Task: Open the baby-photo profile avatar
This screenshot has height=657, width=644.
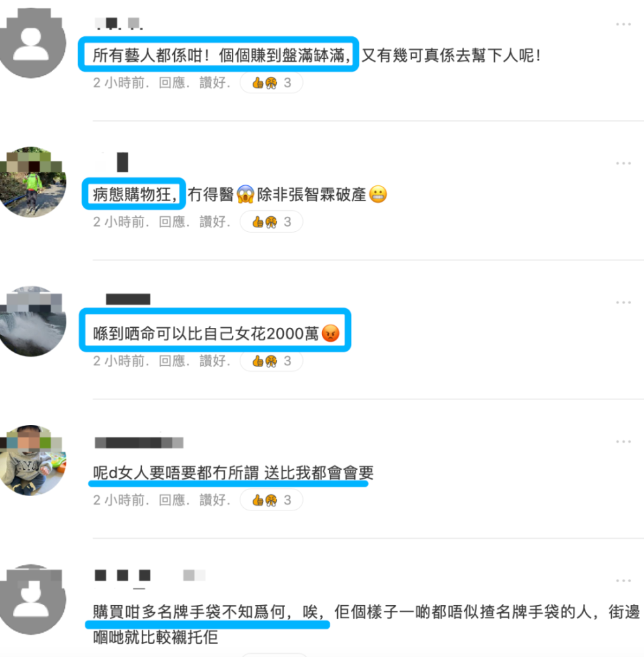Action: (x=31, y=461)
